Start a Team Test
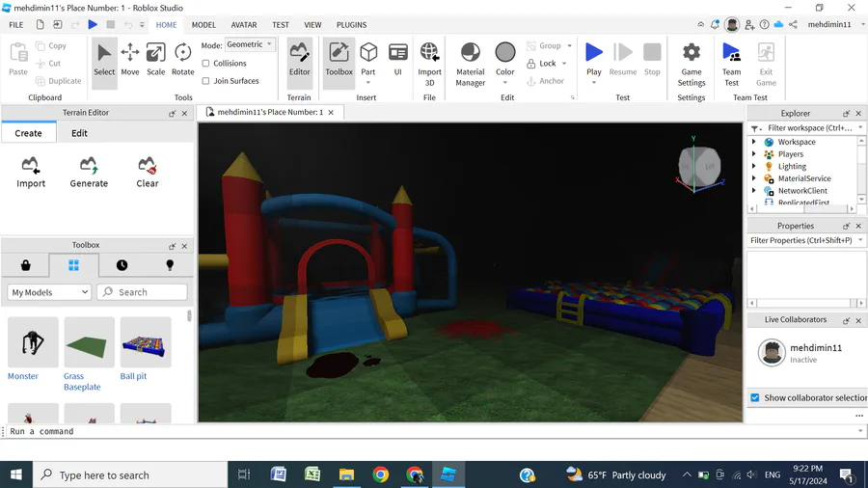868x488 pixels. click(x=731, y=65)
